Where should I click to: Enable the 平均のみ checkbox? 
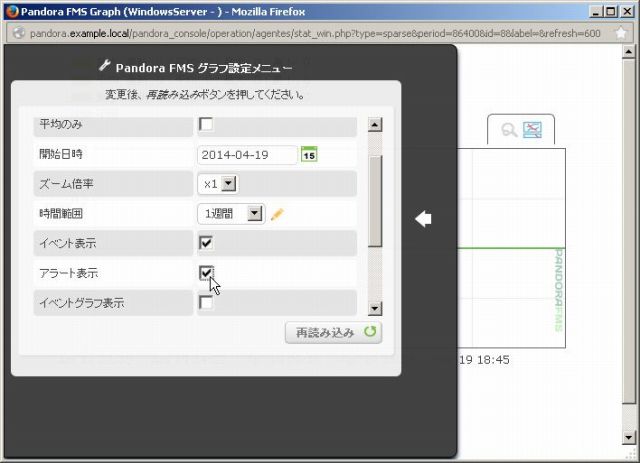(x=206, y=124)
